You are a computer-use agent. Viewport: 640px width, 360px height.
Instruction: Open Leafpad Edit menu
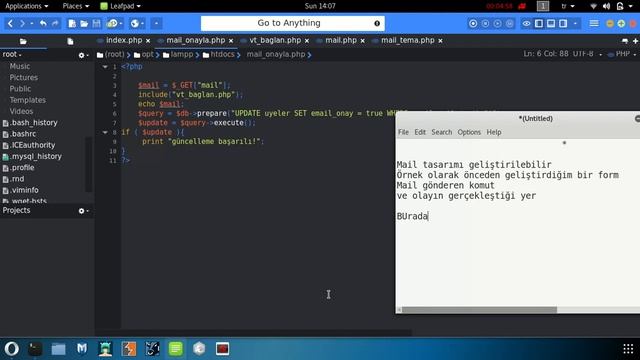(420, 132)
